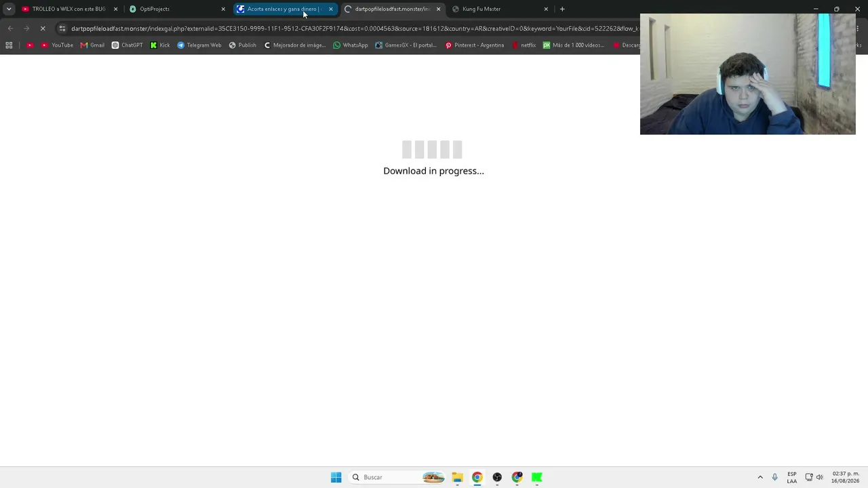Expand the tab search dropdown arrow
This screenshot has height=488, width=868.
pos(9,9)
